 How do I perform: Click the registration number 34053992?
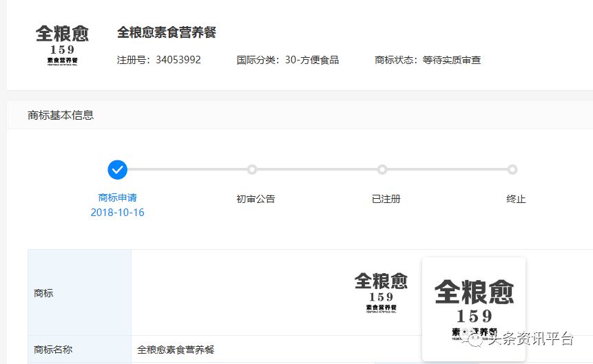coord(178,60)
